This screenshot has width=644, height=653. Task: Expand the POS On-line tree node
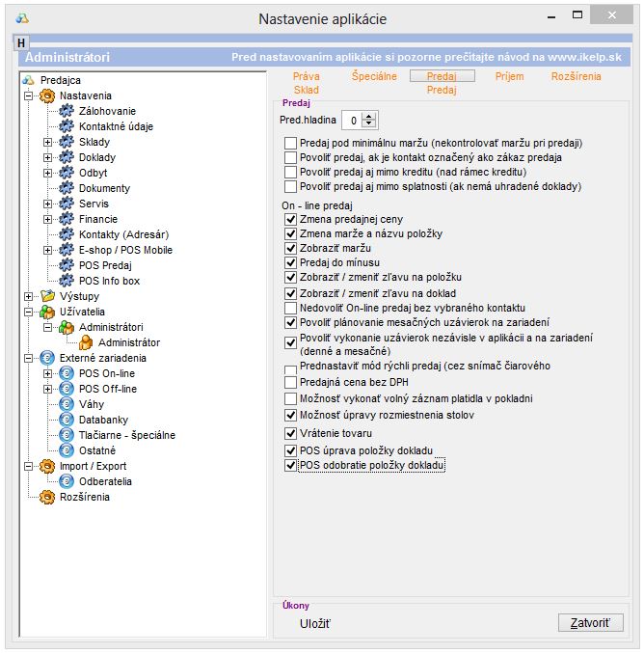(47, 373)
